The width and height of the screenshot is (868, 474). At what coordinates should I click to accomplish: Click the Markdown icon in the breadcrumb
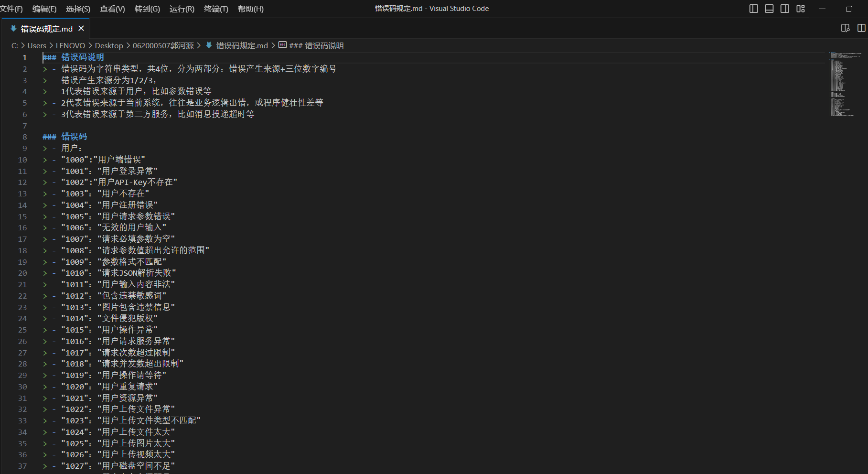[209, 45]
